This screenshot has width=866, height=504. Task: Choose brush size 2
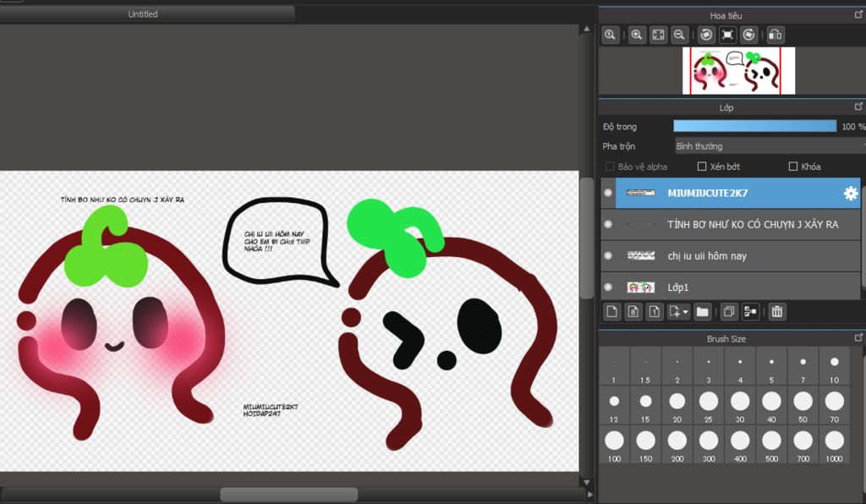point(677,366)
